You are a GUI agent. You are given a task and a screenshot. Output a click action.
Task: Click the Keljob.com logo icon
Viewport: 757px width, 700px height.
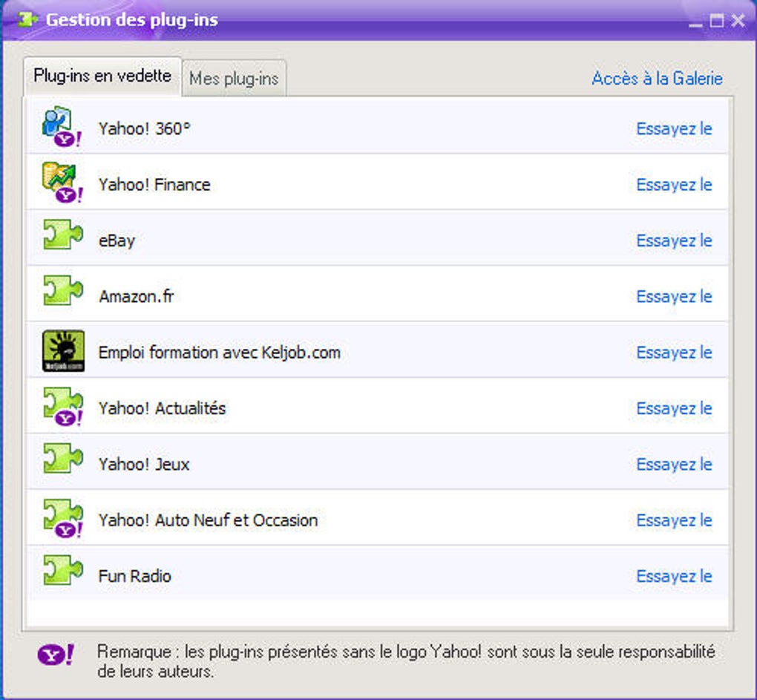coord(63,351)
